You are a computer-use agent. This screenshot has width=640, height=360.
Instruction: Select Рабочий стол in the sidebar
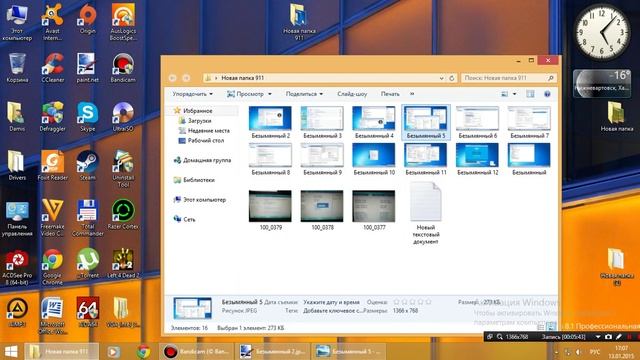tap(206, 140)
